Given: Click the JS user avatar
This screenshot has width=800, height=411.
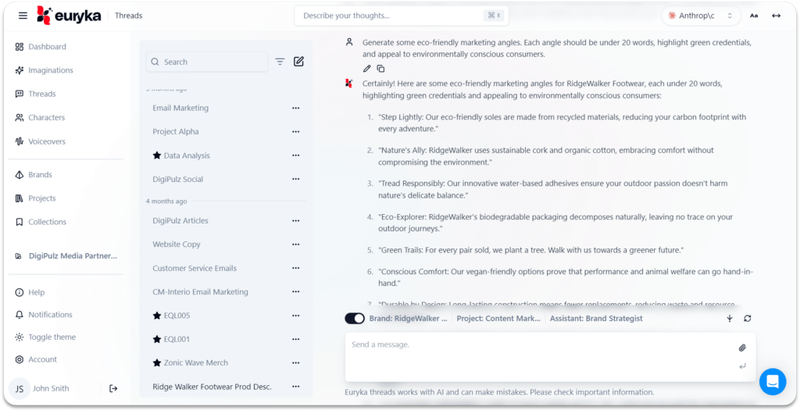Looking at the screenshot, I should pyautogui.click(x=19, y=389).
